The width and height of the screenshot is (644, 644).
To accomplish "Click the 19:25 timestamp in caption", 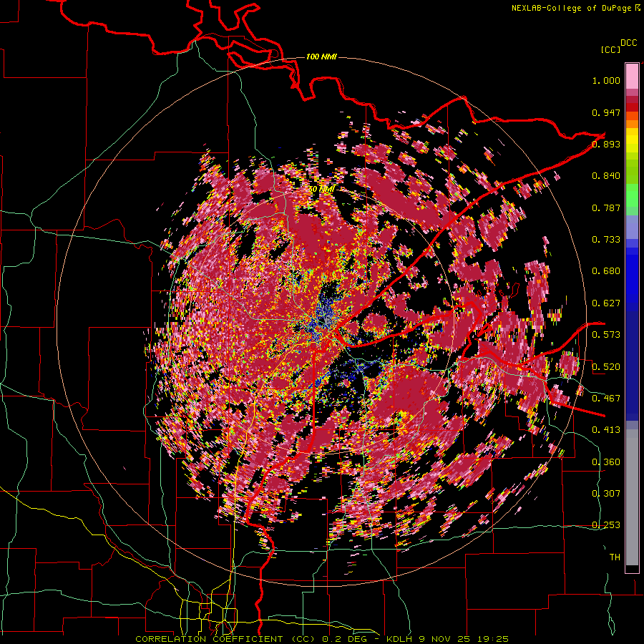I will (492, 639).
